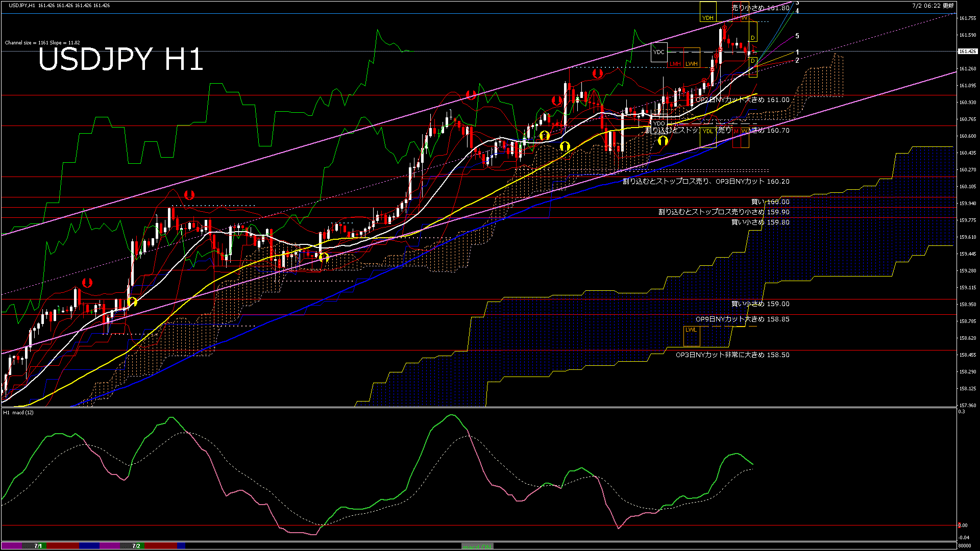The height and width of the screenshot is (551, 980).
Task: Click the Channel size = 1161 Slope text
Action: (42, 43)
